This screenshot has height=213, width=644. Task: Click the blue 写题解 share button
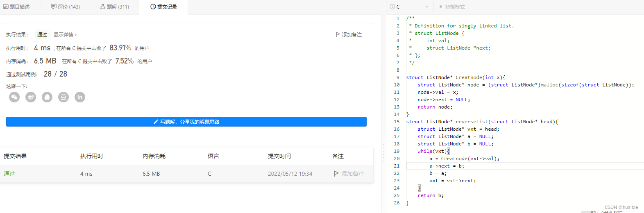pos(186,122)
